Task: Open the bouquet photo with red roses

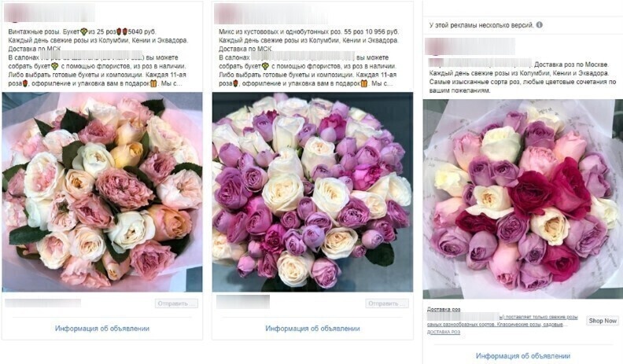Action: 523,199
